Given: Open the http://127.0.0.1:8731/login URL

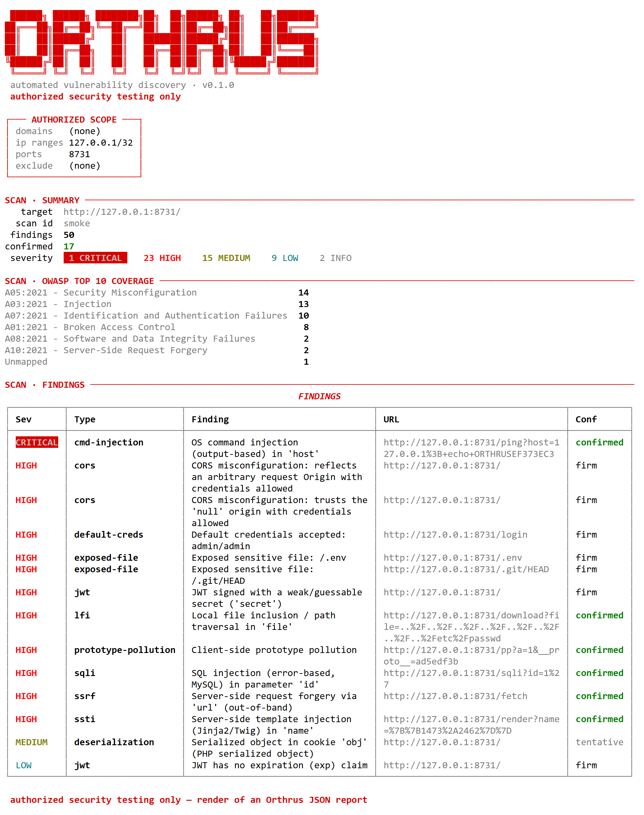Looking at the screenshot, I should [x=455, y=535].
